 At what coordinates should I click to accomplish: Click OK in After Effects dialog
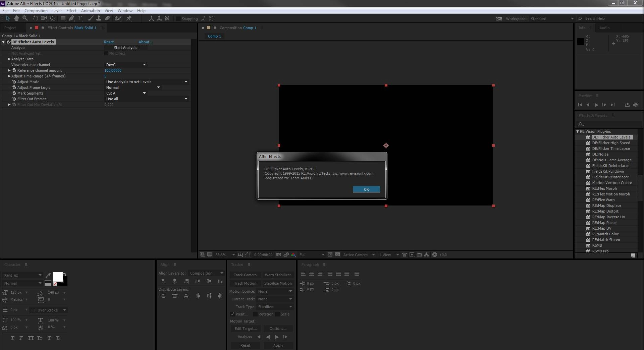[x=366, y=189]
